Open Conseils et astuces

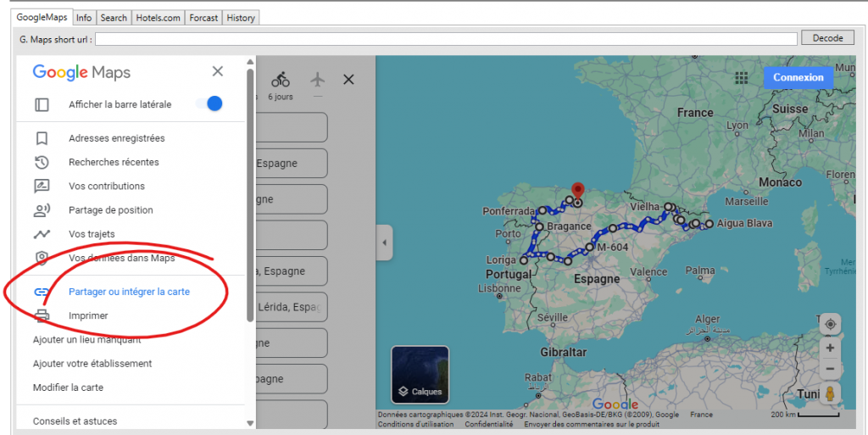click(75, 421)
